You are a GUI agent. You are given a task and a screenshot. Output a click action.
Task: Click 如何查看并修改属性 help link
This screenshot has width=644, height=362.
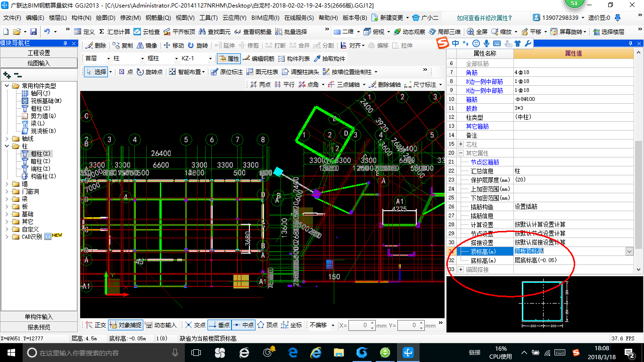(485, 18)
